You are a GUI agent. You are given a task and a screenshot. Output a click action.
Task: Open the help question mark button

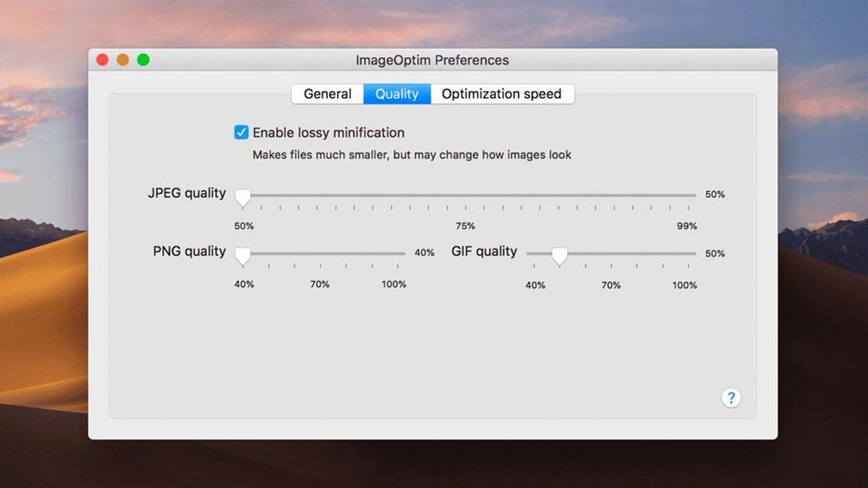[x=731, y=398]
